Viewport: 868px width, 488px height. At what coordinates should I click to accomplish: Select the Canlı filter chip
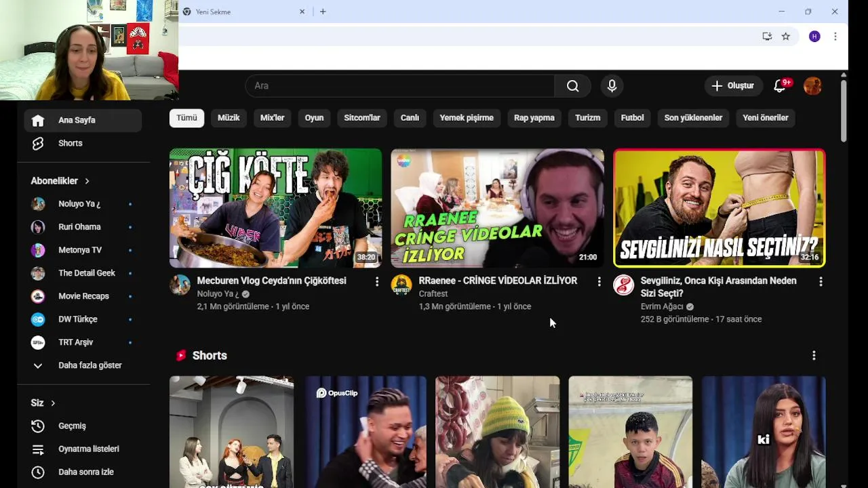(410, 118)
